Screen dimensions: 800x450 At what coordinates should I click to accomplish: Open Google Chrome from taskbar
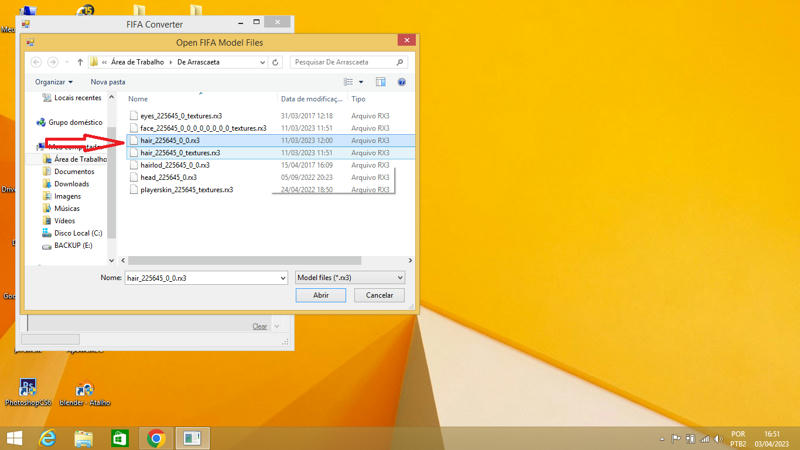[x=156, y=438]
